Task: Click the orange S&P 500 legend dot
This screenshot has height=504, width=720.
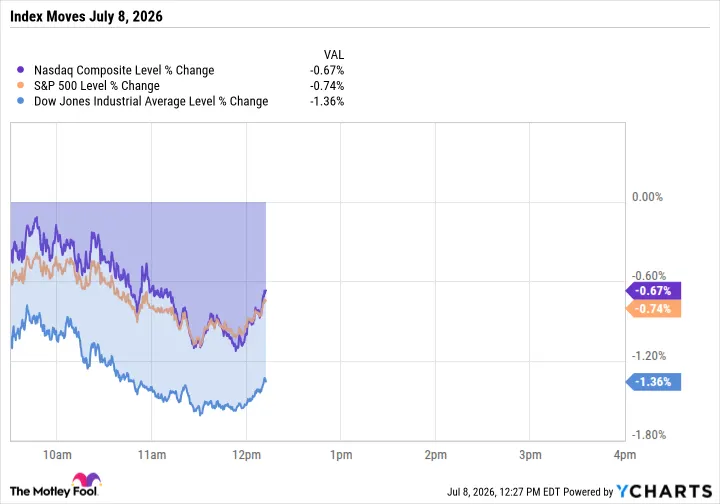Action: 20,85
